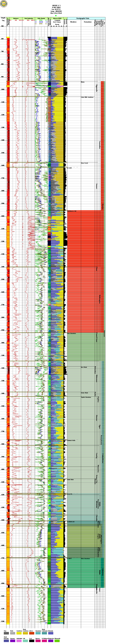Click the Root Shale formation label
Viewport: 137px width, 644px height.
pos(84,367)
